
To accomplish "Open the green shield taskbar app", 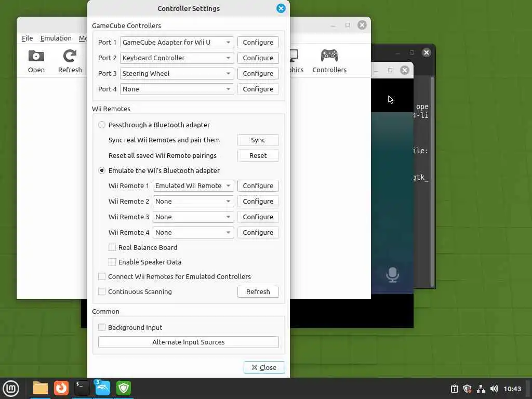I will coord(124,388).
